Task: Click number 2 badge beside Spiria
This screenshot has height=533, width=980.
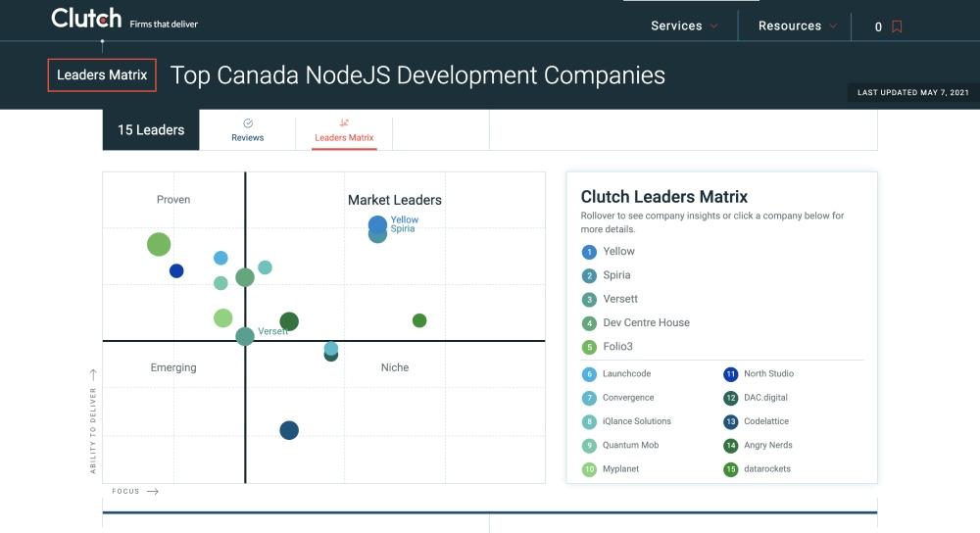Action: pyautogui.click(x=589, y=275)
